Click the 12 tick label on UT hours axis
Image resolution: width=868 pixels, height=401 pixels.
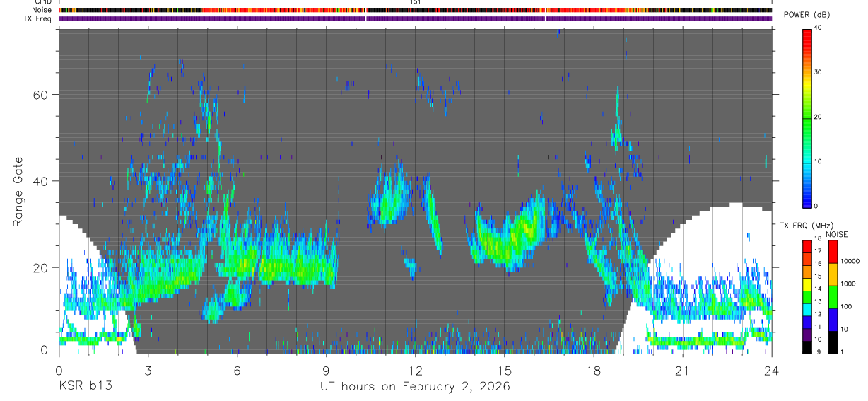[x=415, y=371]
